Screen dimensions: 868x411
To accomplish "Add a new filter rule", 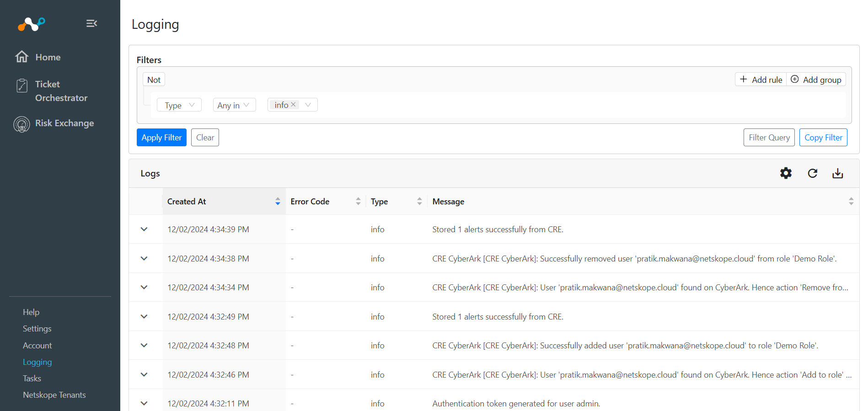I will click(x=761, y=80).
